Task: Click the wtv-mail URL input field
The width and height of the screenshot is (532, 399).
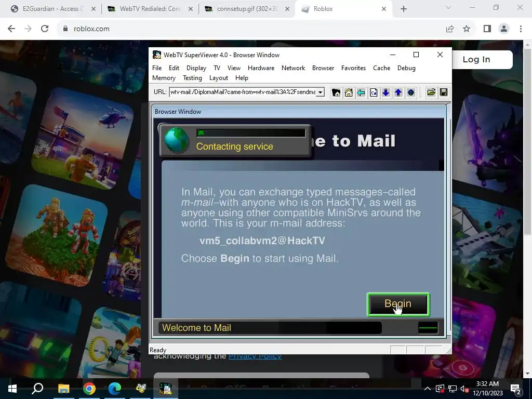Action: click(243, 92)
